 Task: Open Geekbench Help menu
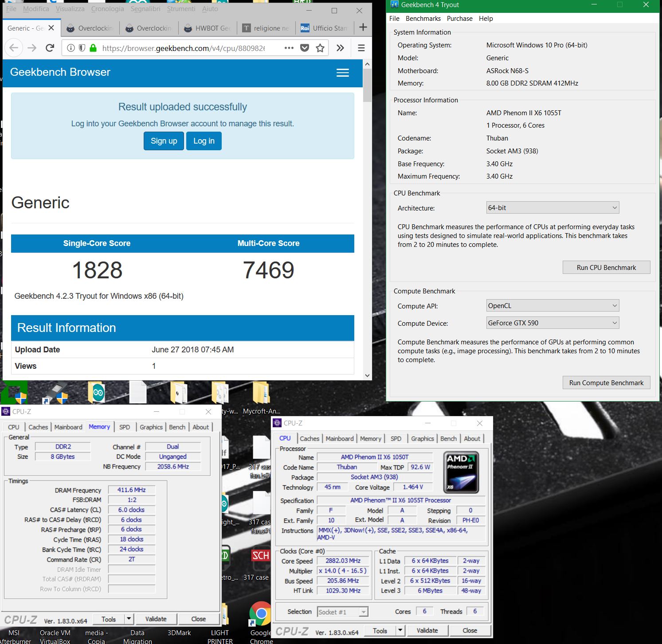[486, 19]
